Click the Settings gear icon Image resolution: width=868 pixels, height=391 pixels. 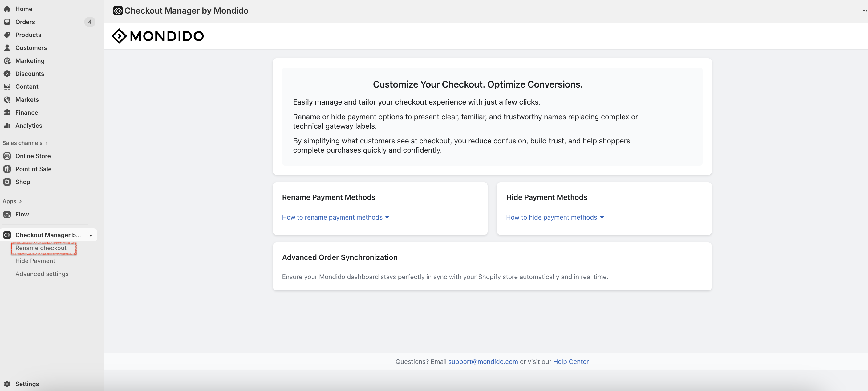point(7,384)
